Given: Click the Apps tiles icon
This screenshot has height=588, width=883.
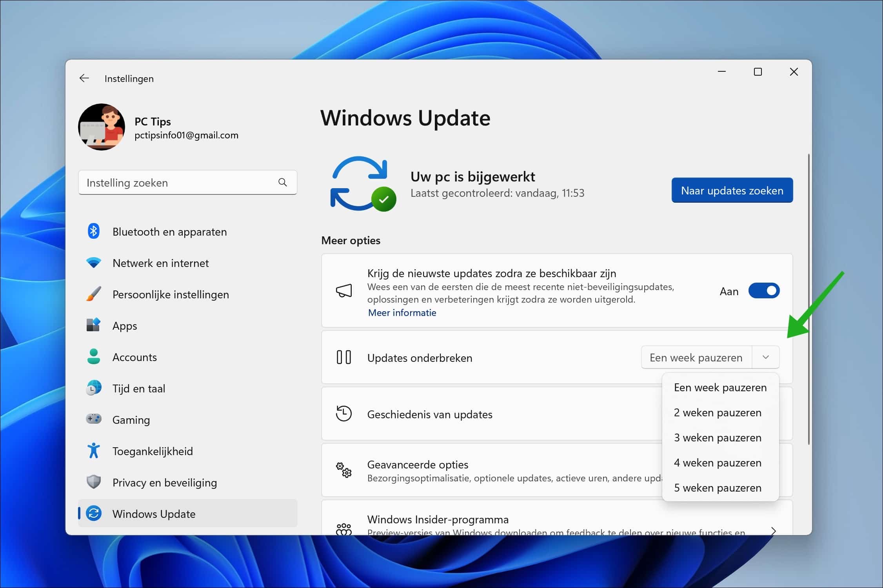Looking at the screenshot, I should (93, 325).
